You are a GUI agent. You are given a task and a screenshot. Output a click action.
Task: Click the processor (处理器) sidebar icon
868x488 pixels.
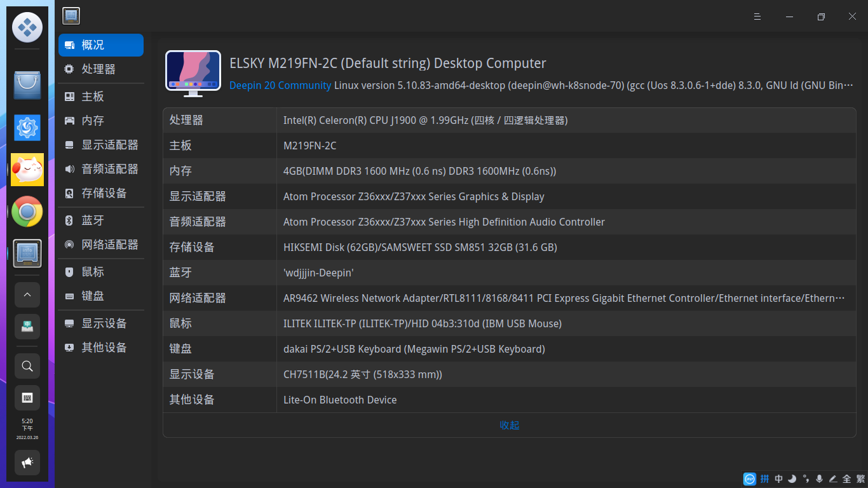coord(69,69)
